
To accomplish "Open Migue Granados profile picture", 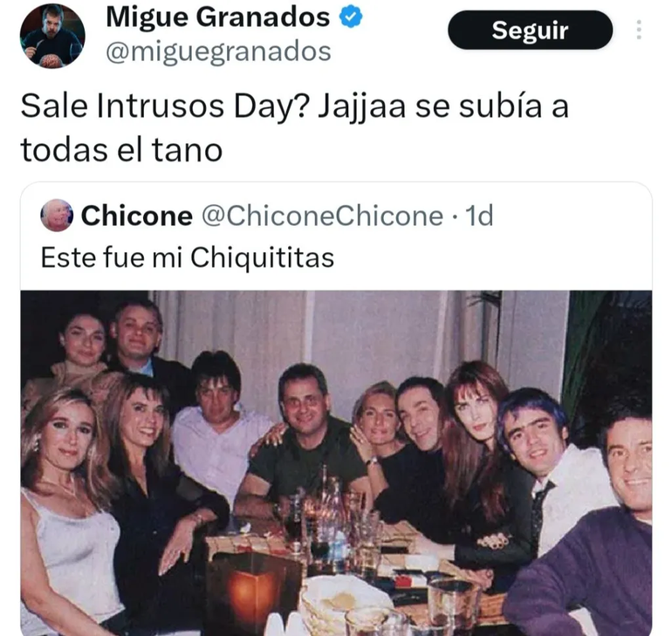I will (x=52, y=36).
